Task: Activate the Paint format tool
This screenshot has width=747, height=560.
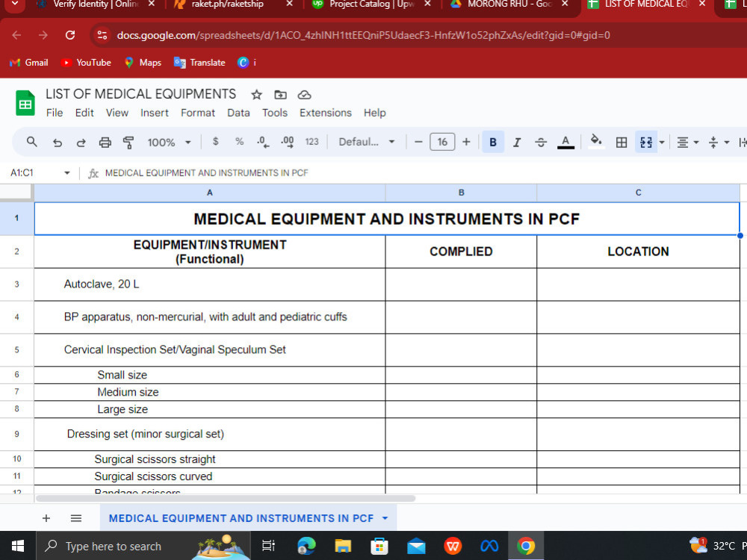Action: click(128, 143)
